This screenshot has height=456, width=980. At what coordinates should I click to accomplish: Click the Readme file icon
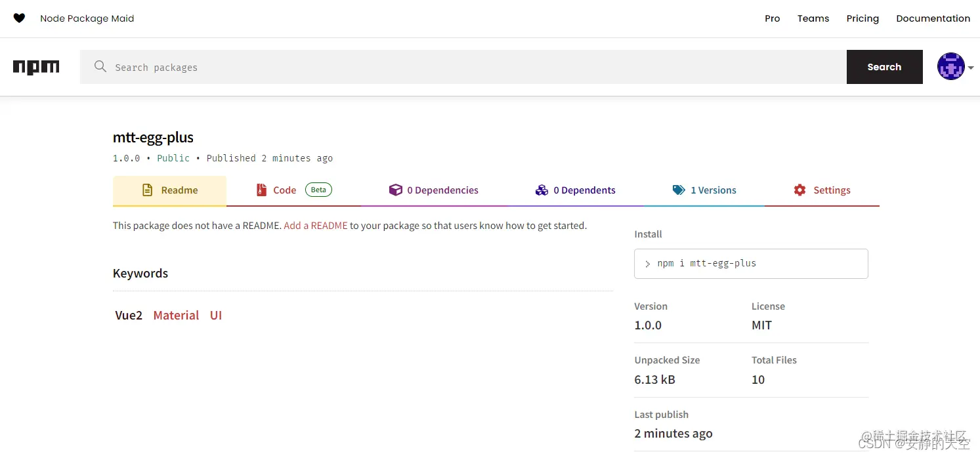[x=148, y=190]
